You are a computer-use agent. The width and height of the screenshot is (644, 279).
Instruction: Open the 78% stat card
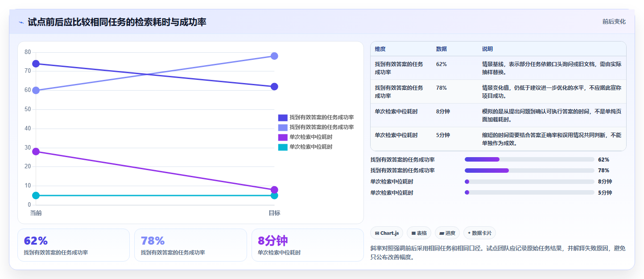pyautogui.click(x=190, y=245)
